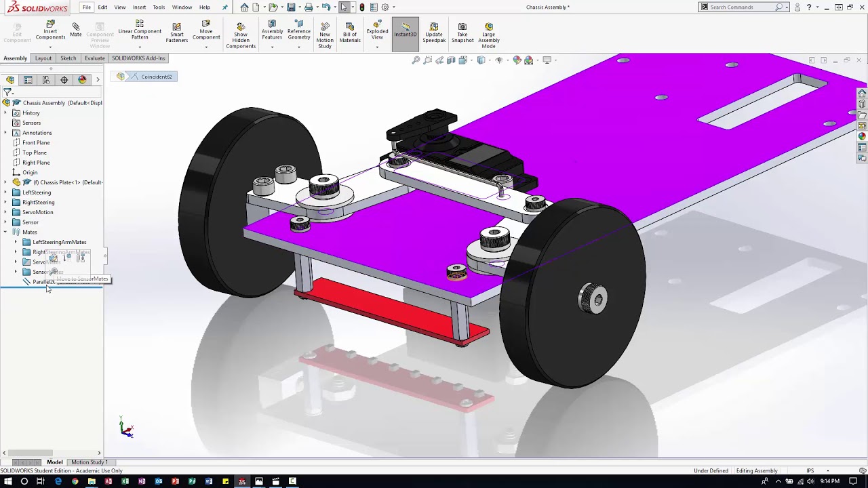868x488 pixels.
Task: Click Insert Components tool
Action: click(x=50, y=30)
